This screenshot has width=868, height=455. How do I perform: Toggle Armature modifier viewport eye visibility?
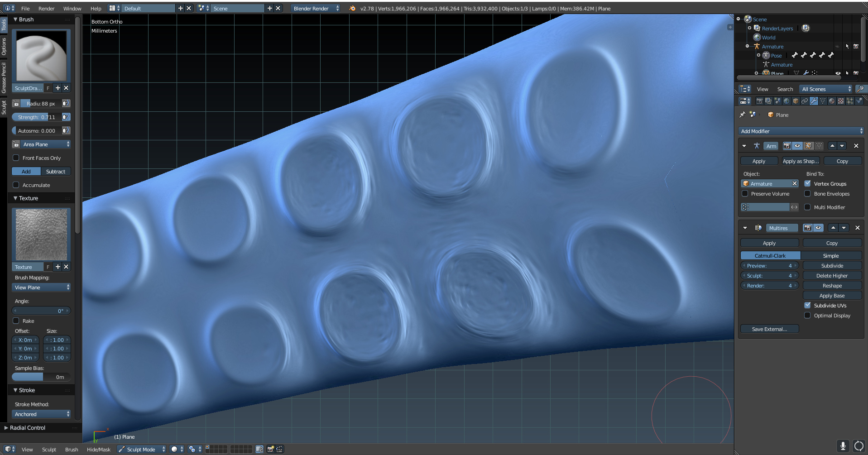point(798,146)
